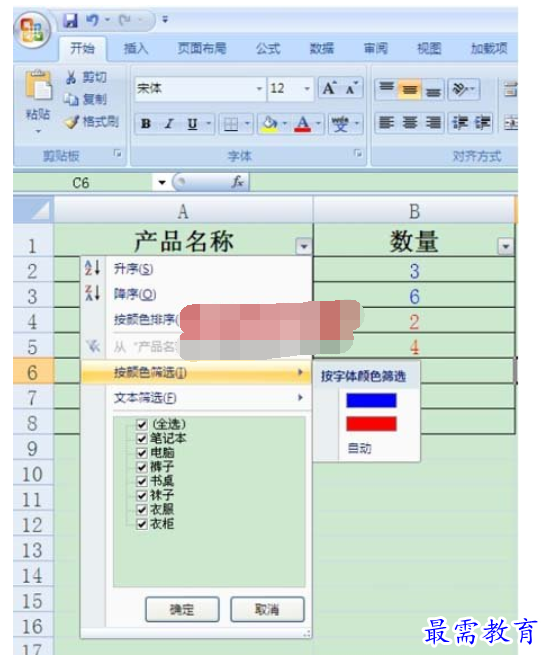Screen dimensions: 546x663
Task: Save the workbook via quick access
Action: tap(70, 20)
